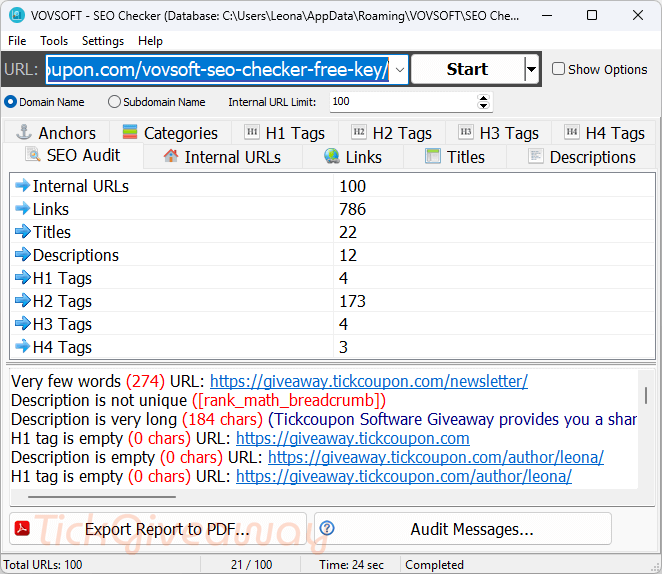662x574 pixels.
Task: Open the Tools menu
Action: (x=54, y=41)
